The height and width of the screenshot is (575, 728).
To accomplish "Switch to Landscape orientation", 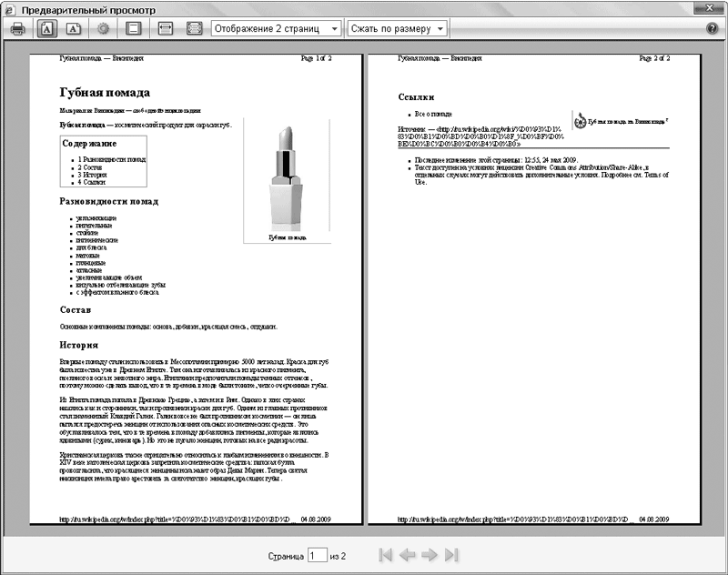I will [x=75, y=29].
